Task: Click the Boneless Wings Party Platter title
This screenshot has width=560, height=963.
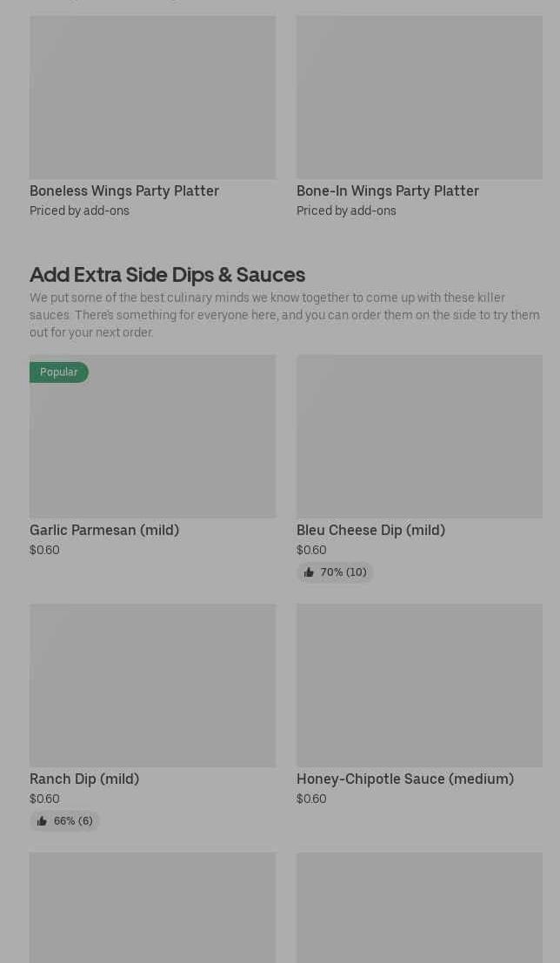Action: (124, 191)
